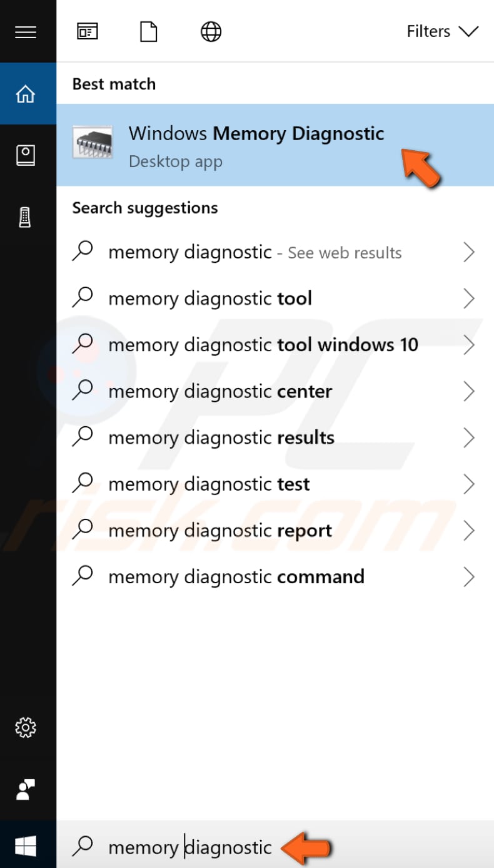The width and height of the screenshot is (494, 868).
Task: Click the Home icon in the left sidebar
Action: pyautogui.click(x=26, y=93)
